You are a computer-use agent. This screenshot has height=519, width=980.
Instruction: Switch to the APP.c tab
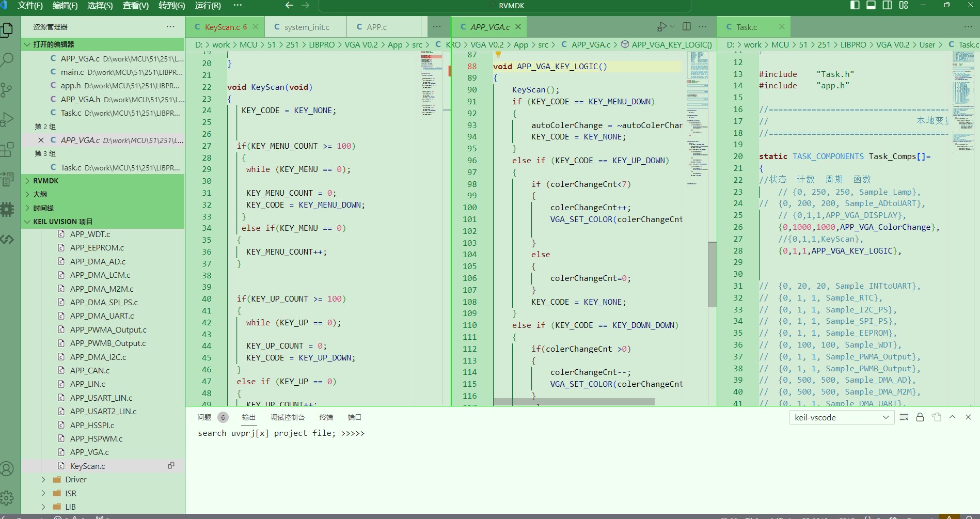click(x=377, y=27)
